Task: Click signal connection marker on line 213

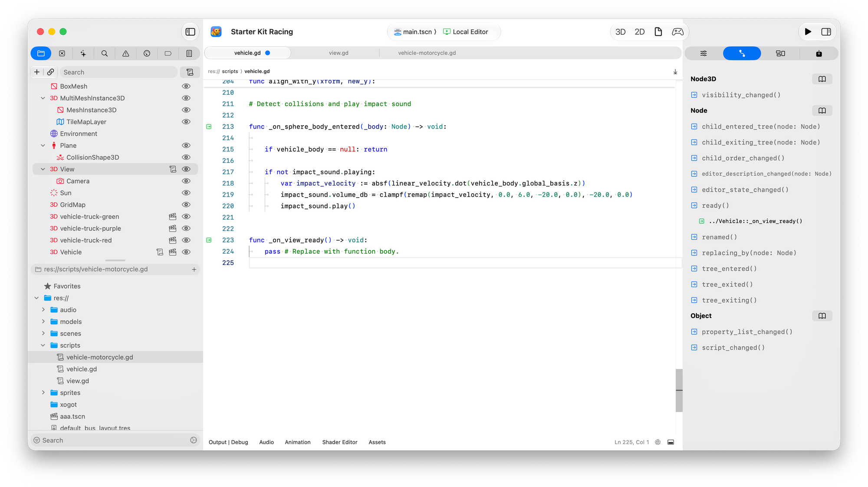Action: [x=209, y=126]
